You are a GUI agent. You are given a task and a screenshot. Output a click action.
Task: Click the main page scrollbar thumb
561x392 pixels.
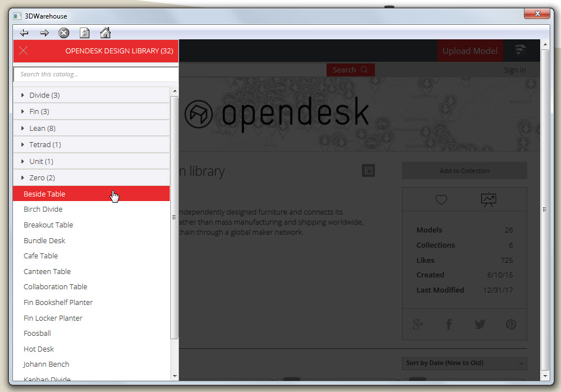(545, 209)
